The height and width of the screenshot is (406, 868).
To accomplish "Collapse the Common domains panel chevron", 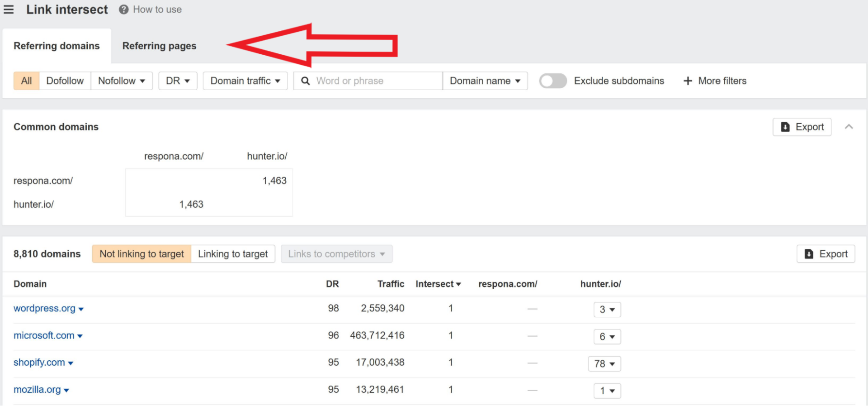I will coord(849,127).
